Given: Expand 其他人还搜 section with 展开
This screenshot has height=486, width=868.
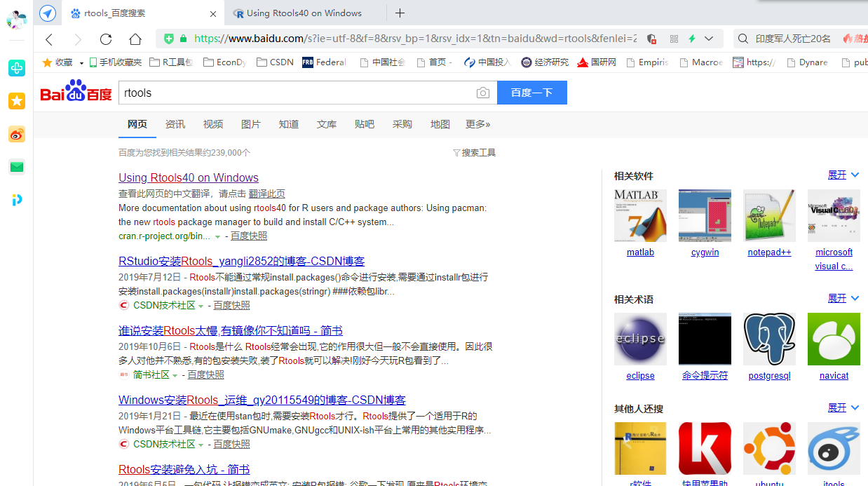Looking at the screenshot, I should [843, 407].
